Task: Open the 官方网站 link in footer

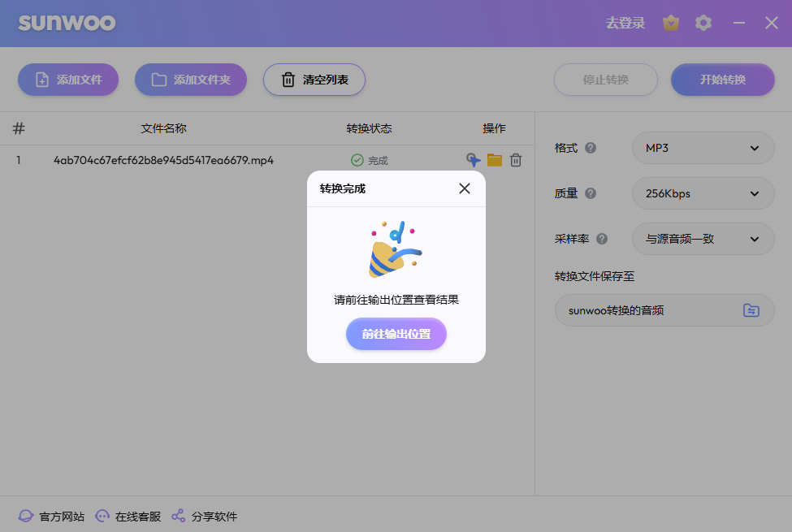Action: click(51, 517)
